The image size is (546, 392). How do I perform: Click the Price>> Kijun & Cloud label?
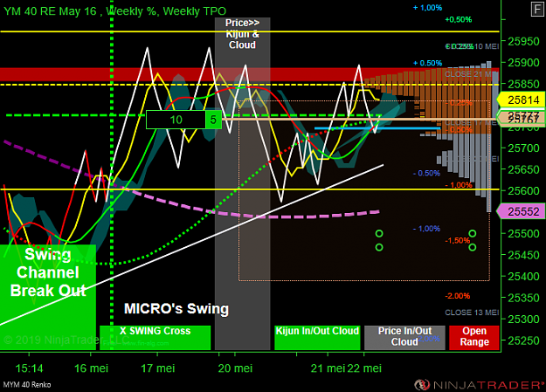pyautogui.click(x=242, y=34)
